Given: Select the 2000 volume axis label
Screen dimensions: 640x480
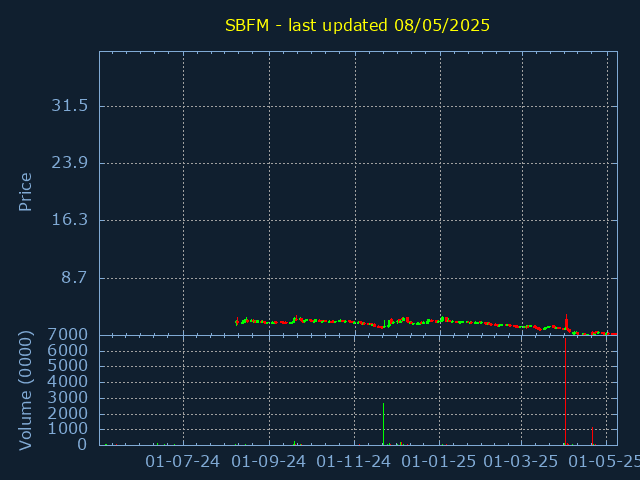Looking at the screenshot, I should 67,413.
